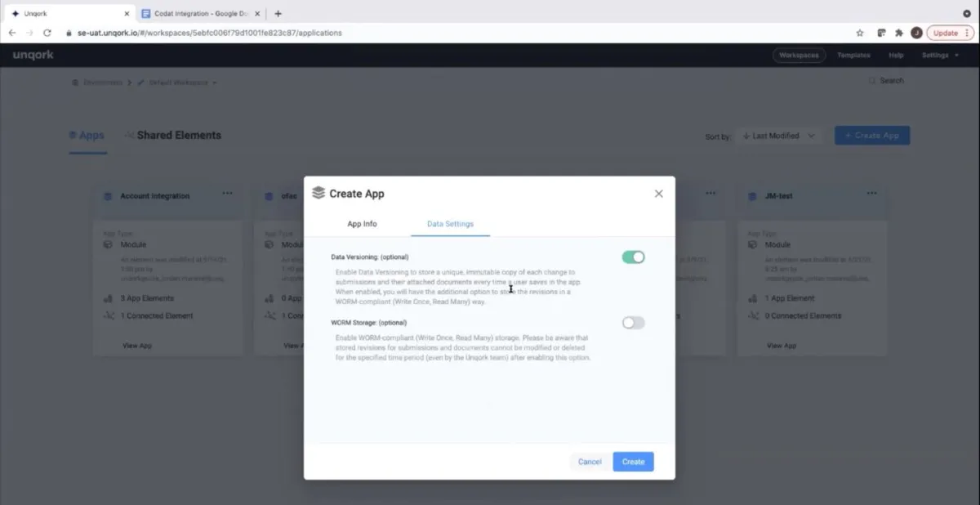Image resolution: width=980 pixels, height=505 pixels.
Task: Open Workspaces from top navigation
Action: click(799, 56)
